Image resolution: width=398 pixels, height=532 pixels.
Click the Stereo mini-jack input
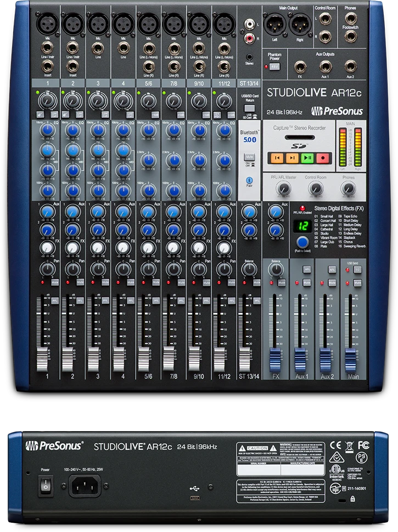click(x=249, y=57)
